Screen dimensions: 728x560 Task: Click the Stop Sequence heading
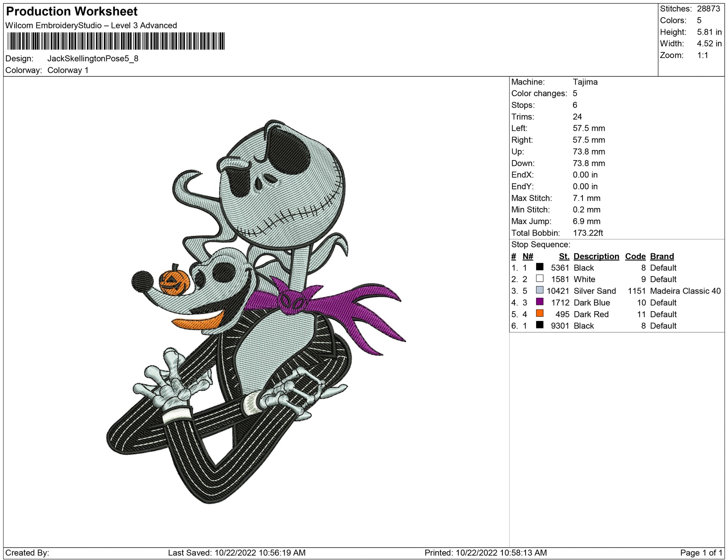pyautogui.click(x=541, y=245)
